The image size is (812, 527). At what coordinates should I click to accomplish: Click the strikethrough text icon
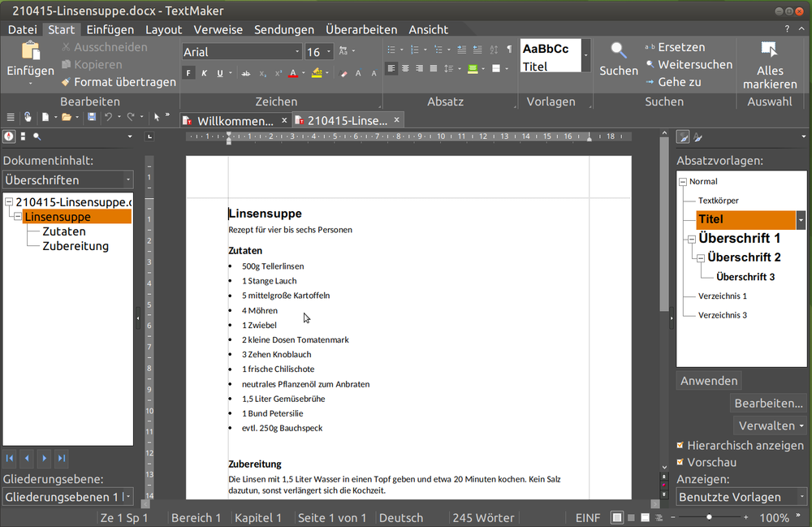coord(245,73)
